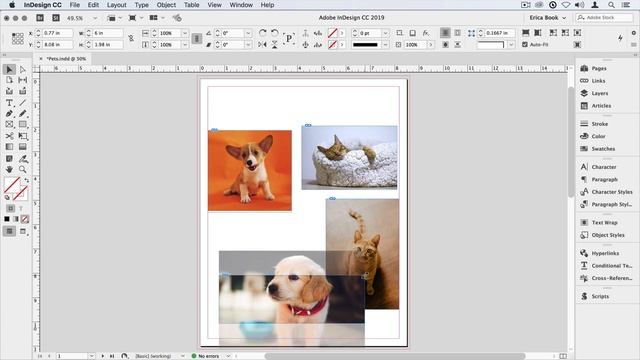The width and height of the screenshot is (640, 360).
Task: Select the Free Transform tool
Action: (x=23, y=136)
